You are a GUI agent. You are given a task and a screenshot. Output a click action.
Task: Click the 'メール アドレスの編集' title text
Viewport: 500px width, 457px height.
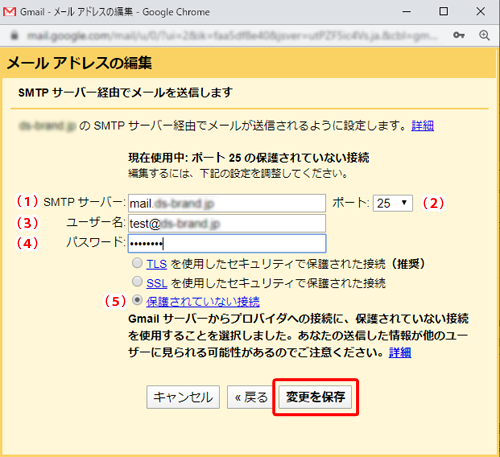pos(79,63)
